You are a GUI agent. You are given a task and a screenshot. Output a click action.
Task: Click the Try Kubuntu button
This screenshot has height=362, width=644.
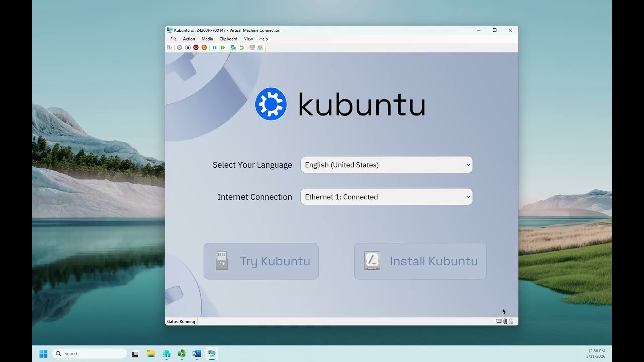pyautogui.click(x=261, y=261)
